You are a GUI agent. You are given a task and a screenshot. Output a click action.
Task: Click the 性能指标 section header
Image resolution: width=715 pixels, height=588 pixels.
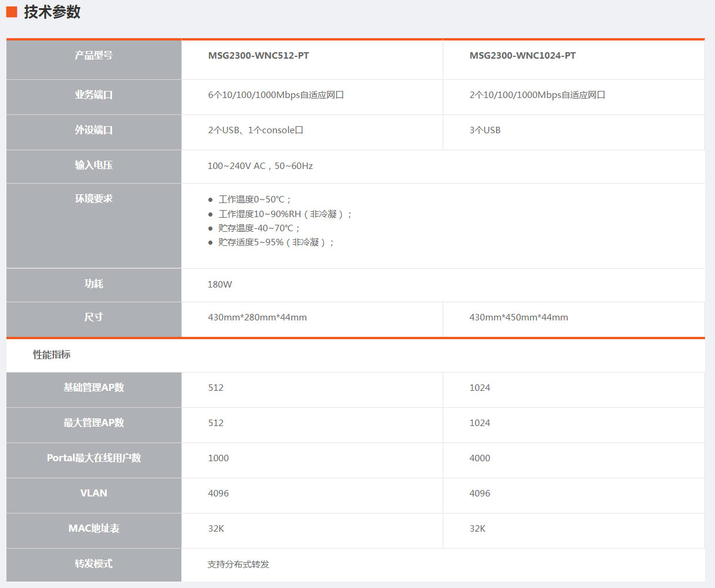(52, 355)
